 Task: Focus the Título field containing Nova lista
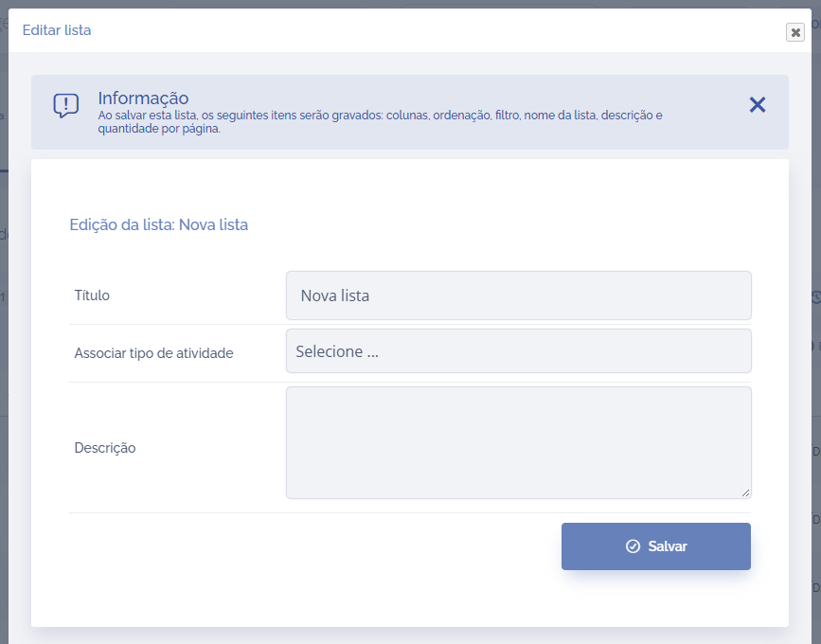pos(518,295)
